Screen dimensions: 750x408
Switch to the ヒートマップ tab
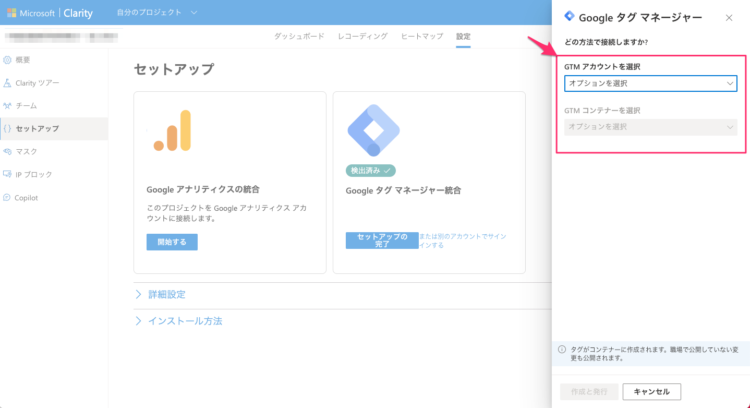pyautogui.click(x=422, y=36)
